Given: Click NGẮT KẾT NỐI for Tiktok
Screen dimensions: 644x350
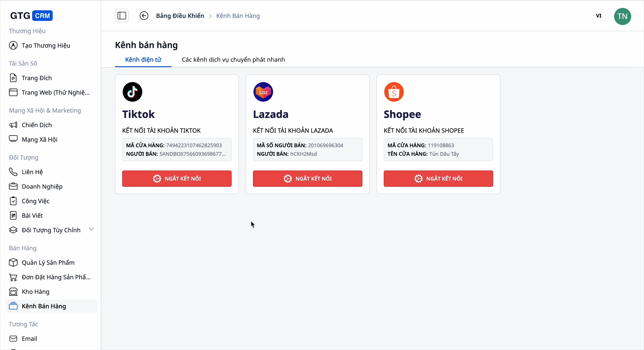Looking at the screenshot, I should click(x=177, y=178).
